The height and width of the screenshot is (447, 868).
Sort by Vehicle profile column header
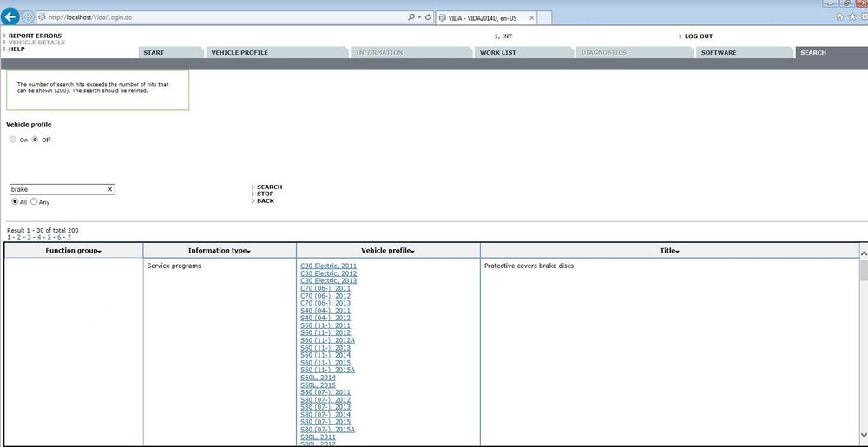[388, 251]
